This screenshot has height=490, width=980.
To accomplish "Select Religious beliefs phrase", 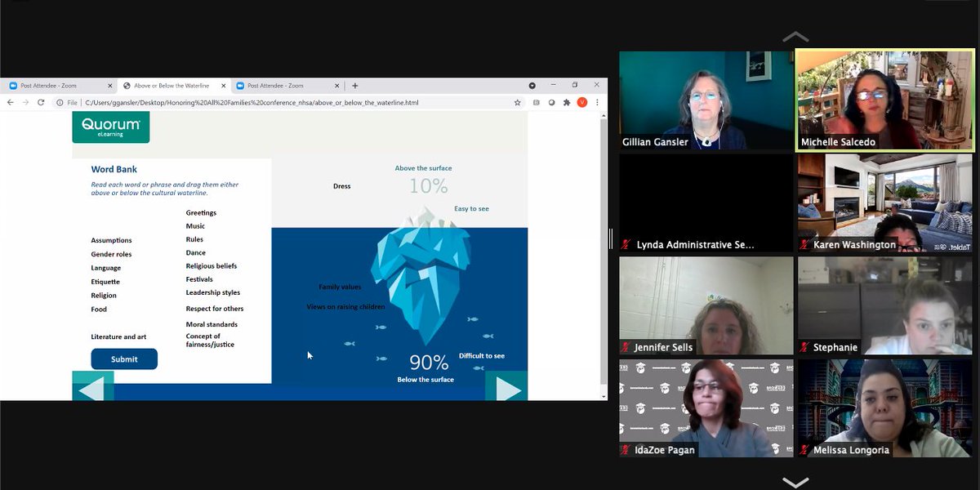I will 211,266.
